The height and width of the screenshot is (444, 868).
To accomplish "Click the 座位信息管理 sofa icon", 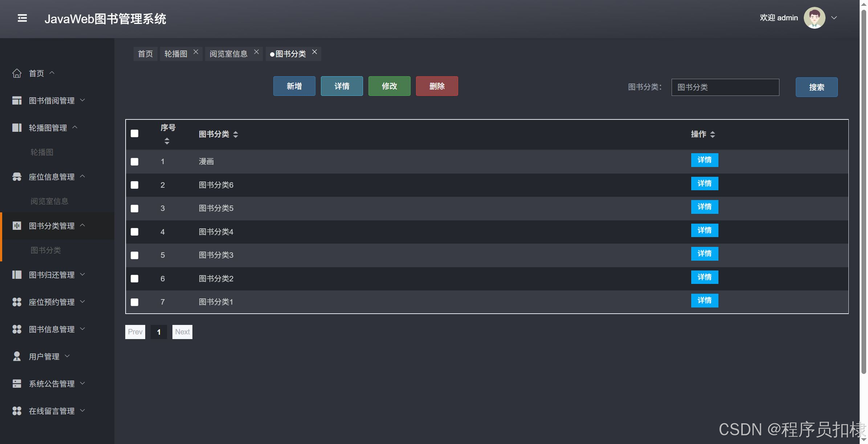I will [17, 177].
